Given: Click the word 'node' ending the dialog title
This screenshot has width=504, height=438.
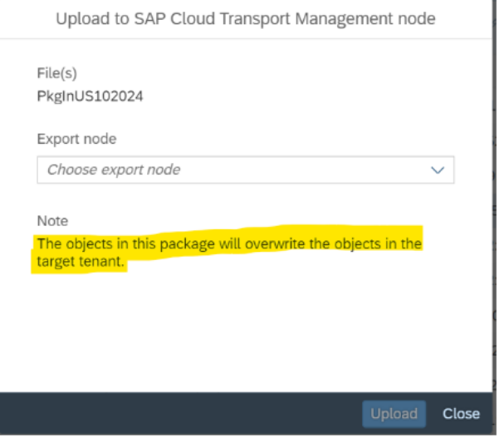Looking at the screenshot, I should pos(417,18).
